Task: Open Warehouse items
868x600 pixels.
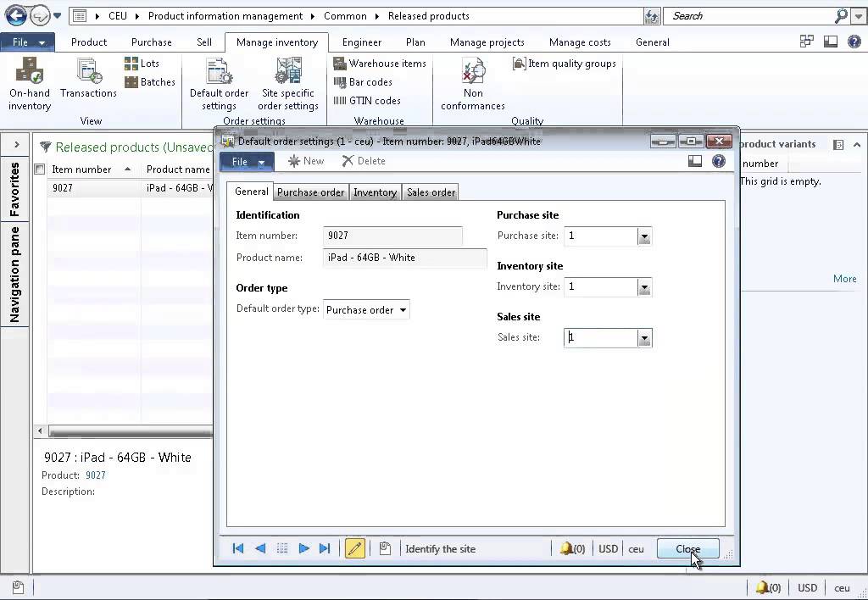Action: (x=379, y=63)
